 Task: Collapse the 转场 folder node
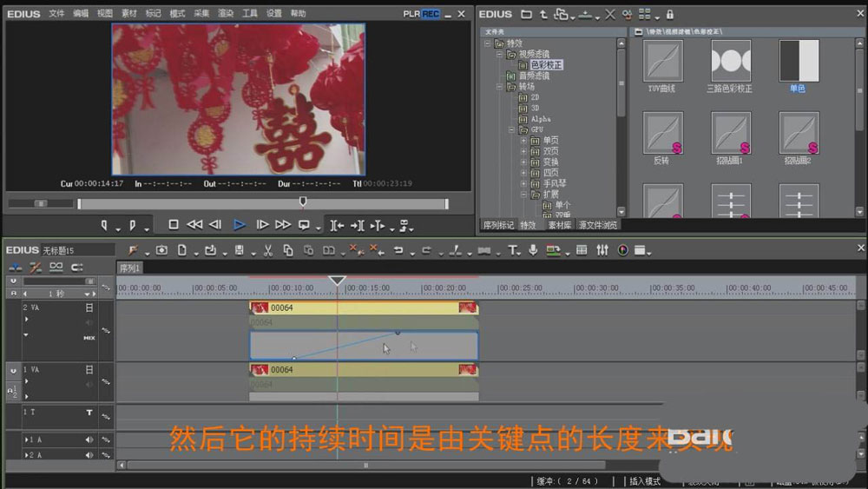pos(499,86)
